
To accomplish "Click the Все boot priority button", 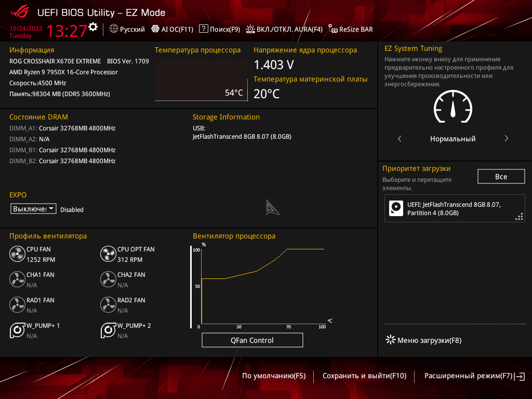I will pos(501,177).
